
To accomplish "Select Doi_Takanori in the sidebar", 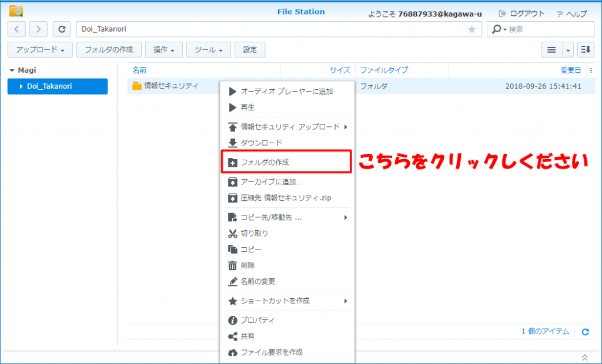I will tap(58, 86).
